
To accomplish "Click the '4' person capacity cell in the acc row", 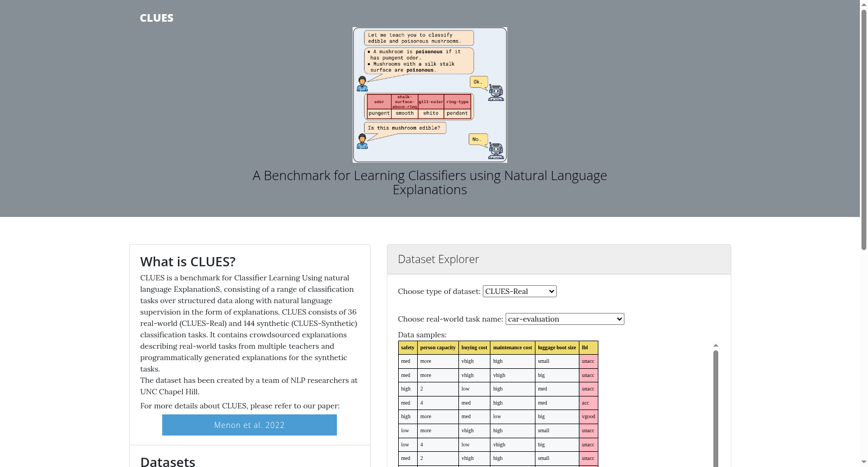I will pos(438,403).
